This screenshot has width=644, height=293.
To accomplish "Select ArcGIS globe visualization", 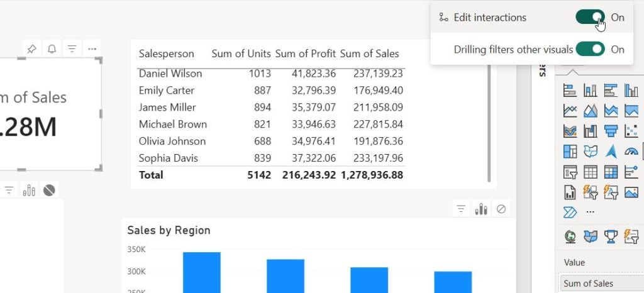I will click(570, 236).
